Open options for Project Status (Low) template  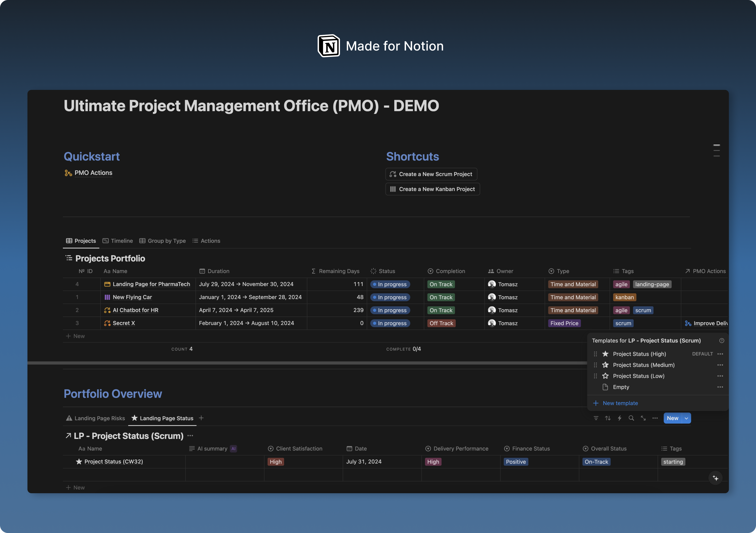pos(720,376)
